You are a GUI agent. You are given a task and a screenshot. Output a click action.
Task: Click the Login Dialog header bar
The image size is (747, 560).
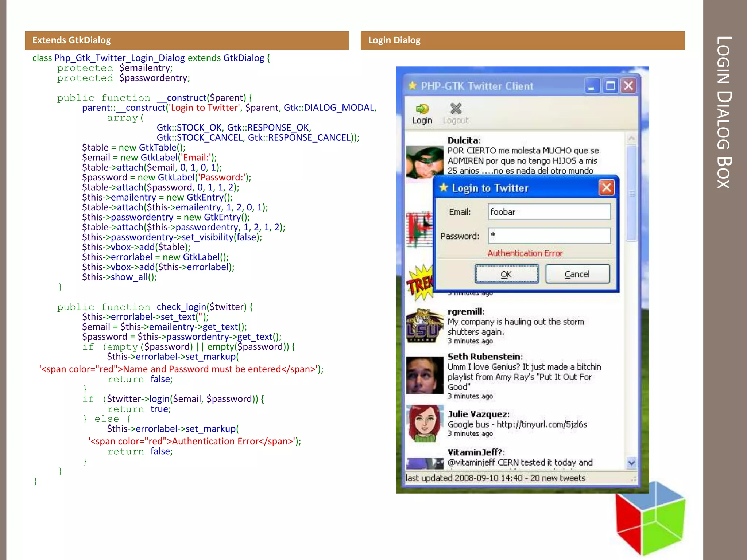(x=522, y=40)
